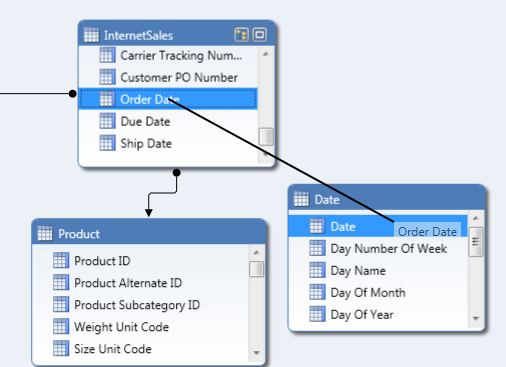Select the Weight Unit Code column

tap(140, 327)
